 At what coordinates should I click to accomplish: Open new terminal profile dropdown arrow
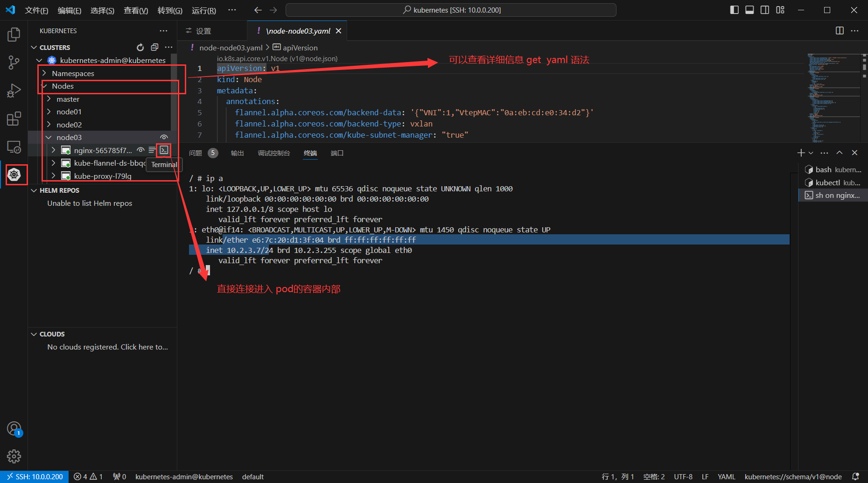(811, 153)
